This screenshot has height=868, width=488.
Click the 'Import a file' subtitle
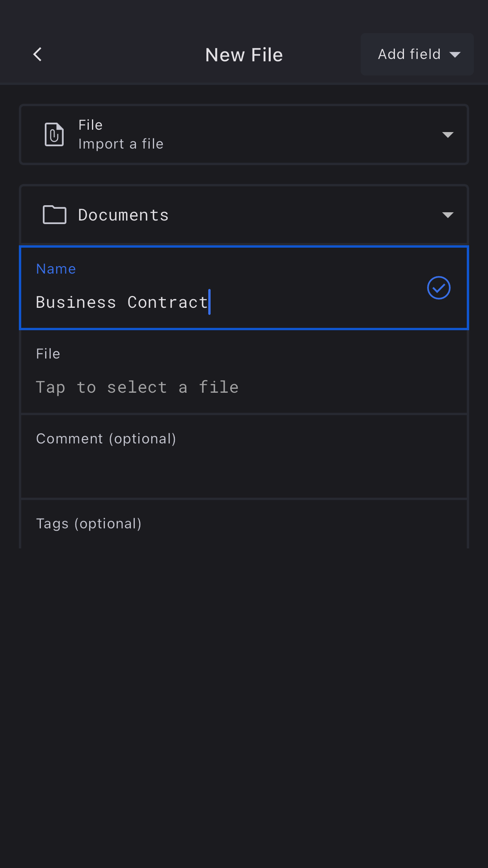[x=121, y=144]
